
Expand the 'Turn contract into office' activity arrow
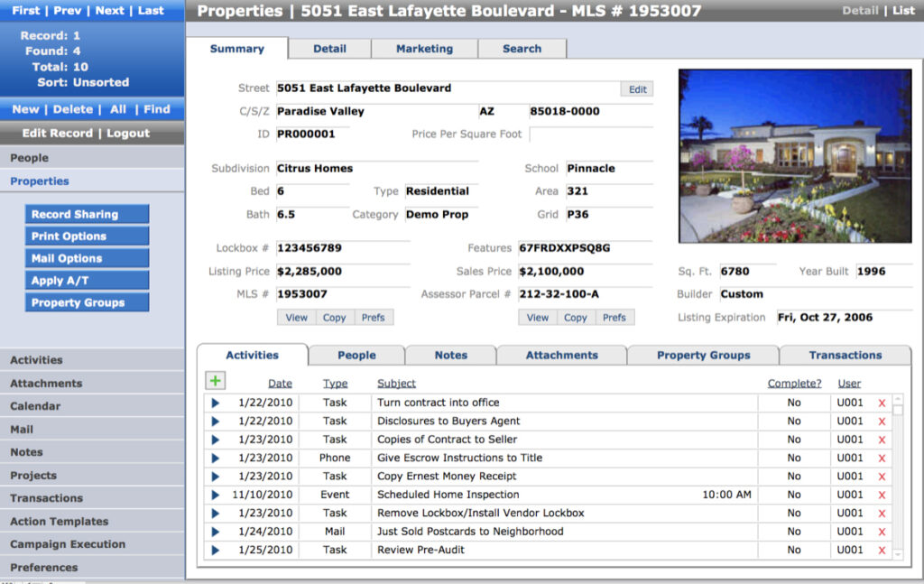tap(216, 403)
